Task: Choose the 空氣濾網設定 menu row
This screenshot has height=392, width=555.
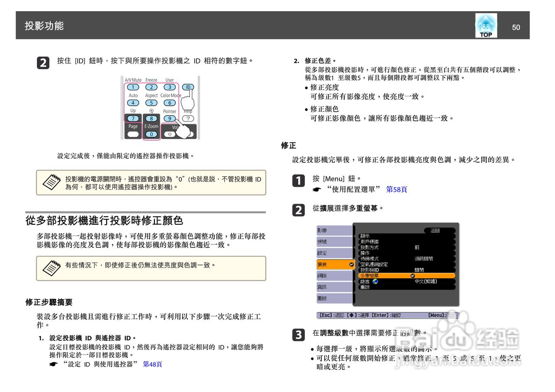Action: [407, 264]
